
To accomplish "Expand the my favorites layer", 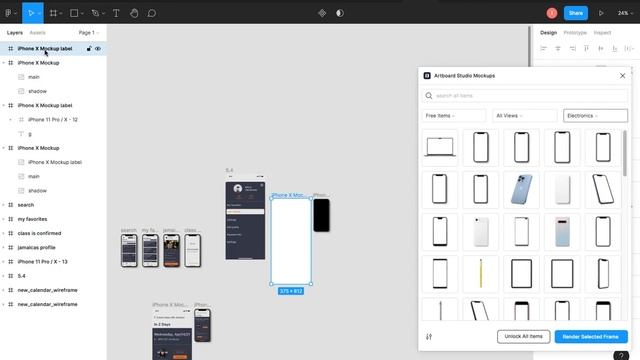I will click(4, 219).
